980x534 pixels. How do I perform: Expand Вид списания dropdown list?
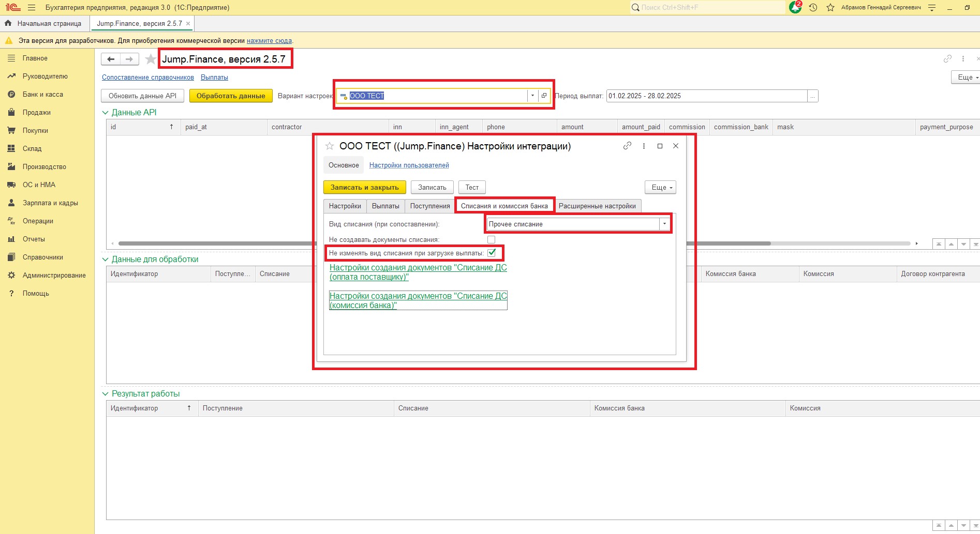pos(664,224)
